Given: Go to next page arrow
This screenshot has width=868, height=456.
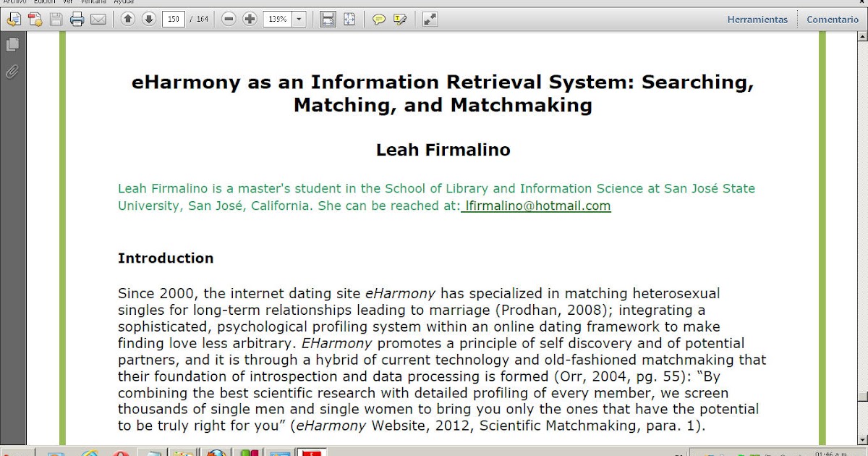Looking at the screenshot, I should pyautogui.click(x=149, y=20).
